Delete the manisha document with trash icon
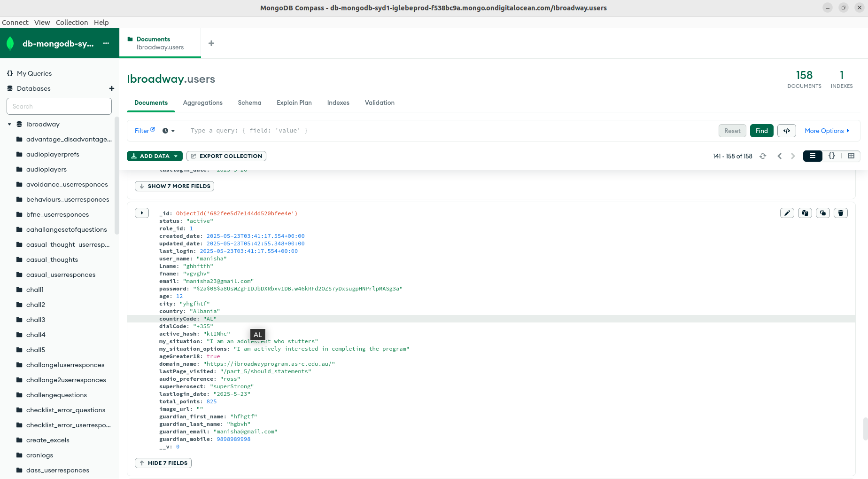Image resolution: width=868 pixels, height=479 pixels. pyautogui.click(x=841, y=213)
